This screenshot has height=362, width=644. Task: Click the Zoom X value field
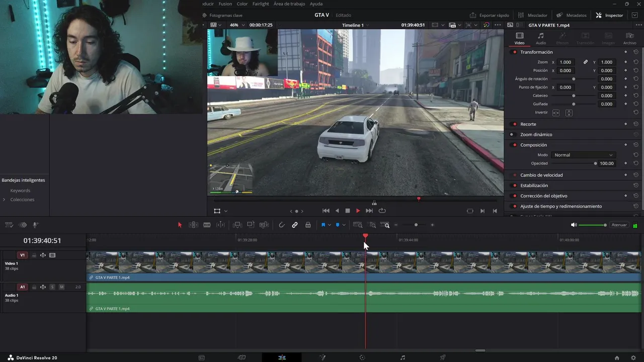tap(566, 62)
